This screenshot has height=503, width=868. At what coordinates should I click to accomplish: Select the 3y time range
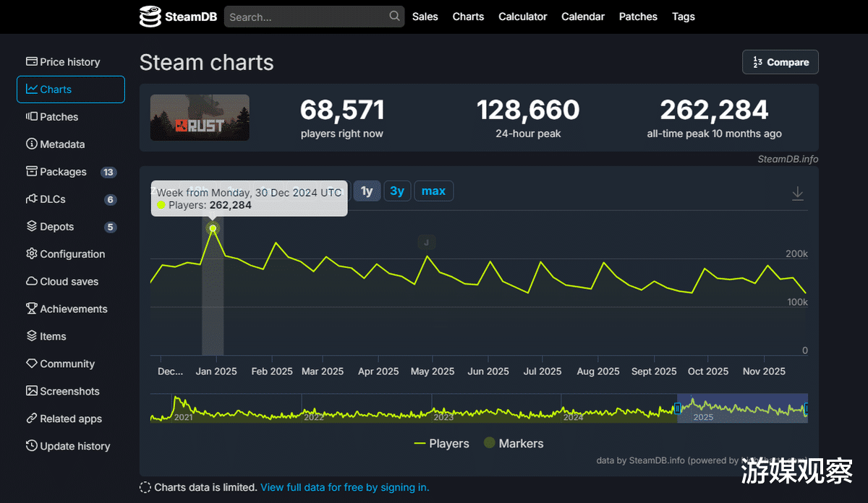[x=397, y=191]
